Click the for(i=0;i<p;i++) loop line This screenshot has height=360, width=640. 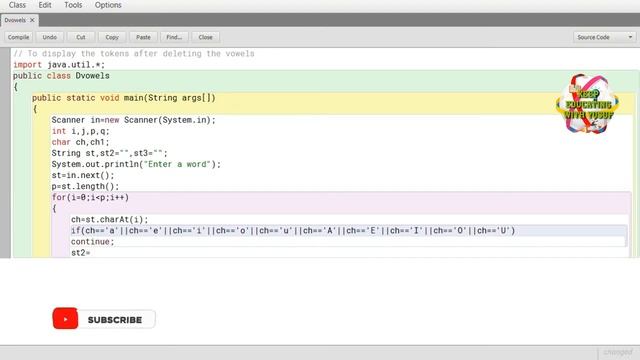coord(90,197)
